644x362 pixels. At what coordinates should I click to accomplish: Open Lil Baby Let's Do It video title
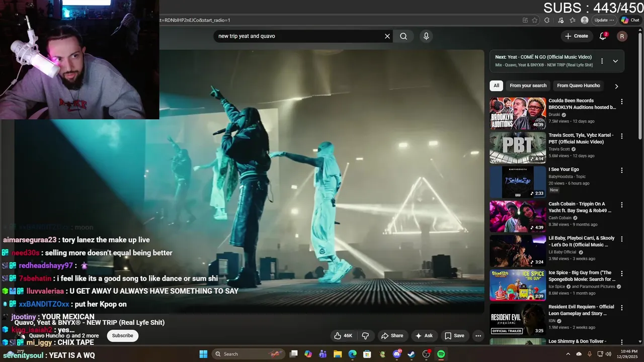(x=582, y=241)
